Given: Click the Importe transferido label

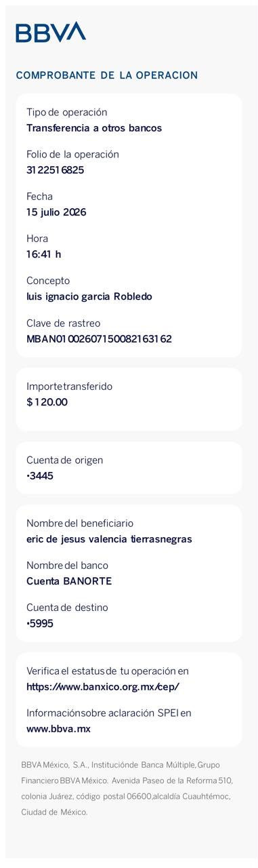Looking at the screenshot, I should [70, 387].
